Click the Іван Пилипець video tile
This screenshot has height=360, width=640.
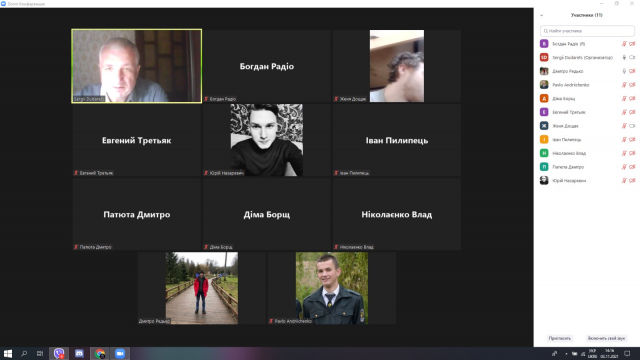[397, 140]
